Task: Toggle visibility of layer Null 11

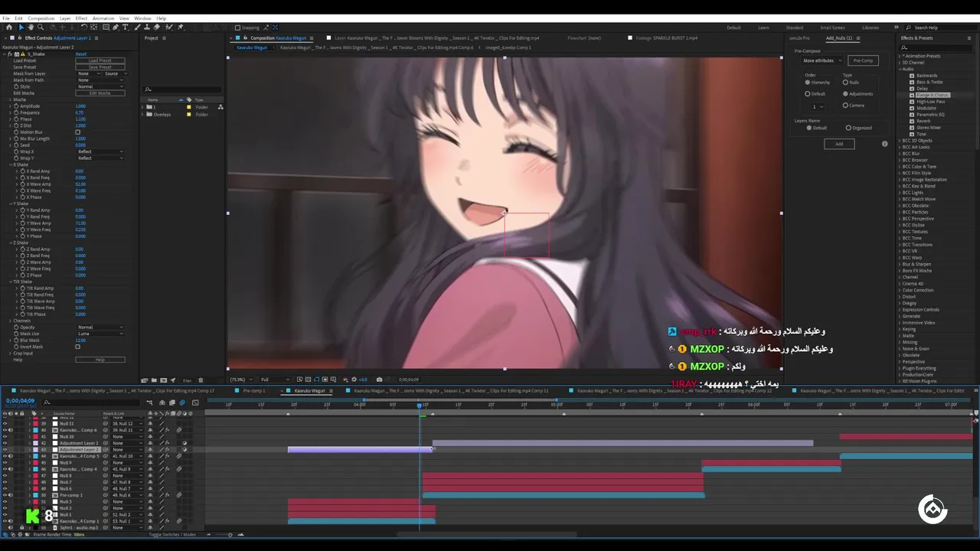Action: tap(5, 423)
